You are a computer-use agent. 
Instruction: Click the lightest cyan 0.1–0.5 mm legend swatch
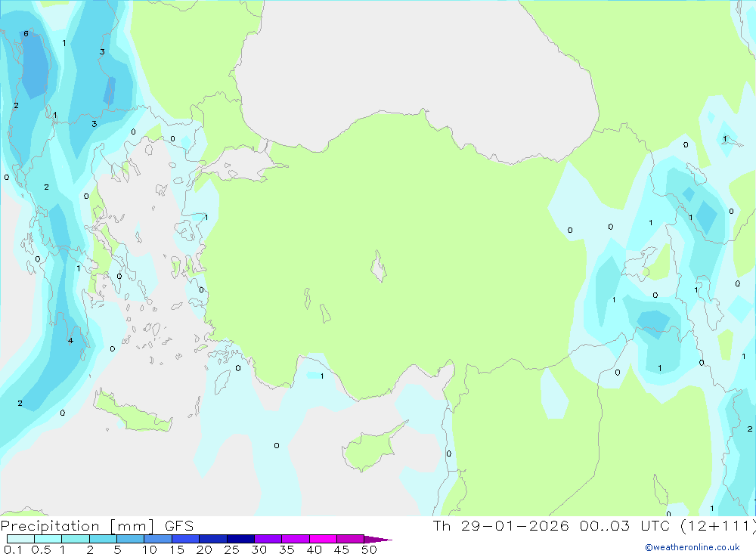[20, 539]
